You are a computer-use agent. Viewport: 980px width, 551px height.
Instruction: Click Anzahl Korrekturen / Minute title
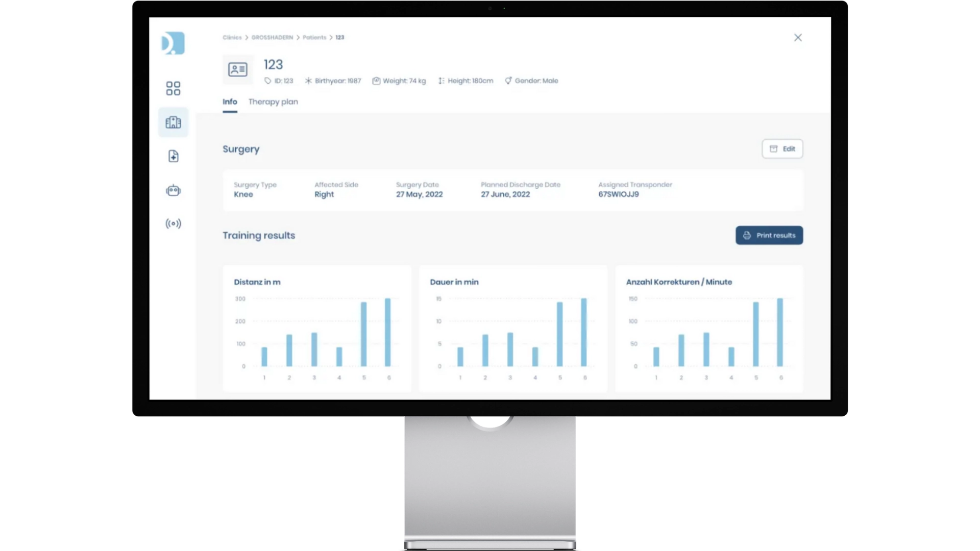[679, 282]
